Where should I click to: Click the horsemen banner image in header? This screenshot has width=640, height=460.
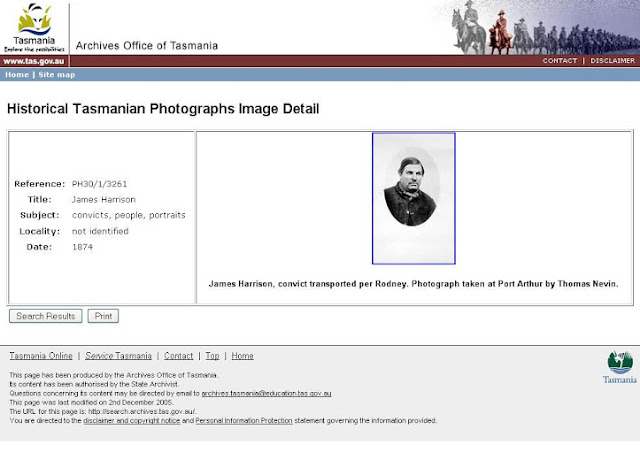539,27
